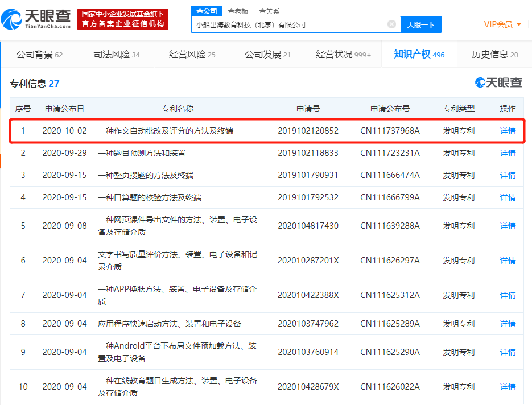Select application number 202010287201X
This screenshot has width=532, height=405.
[308, 261]
